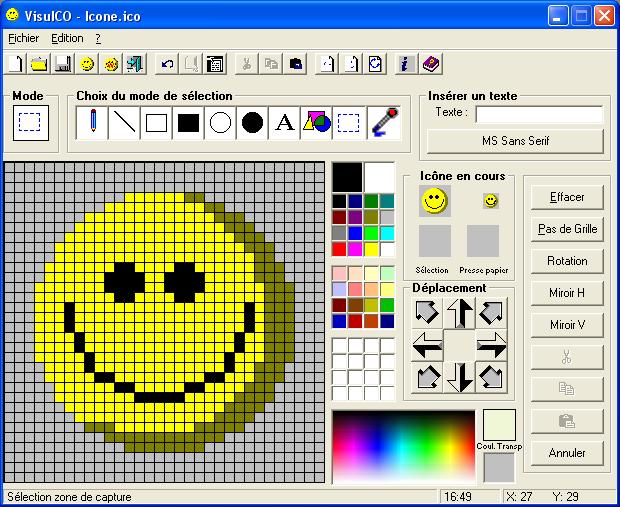620x507 pixels.
Task: Pick the red swatch in palette
Action: (340, 249)
